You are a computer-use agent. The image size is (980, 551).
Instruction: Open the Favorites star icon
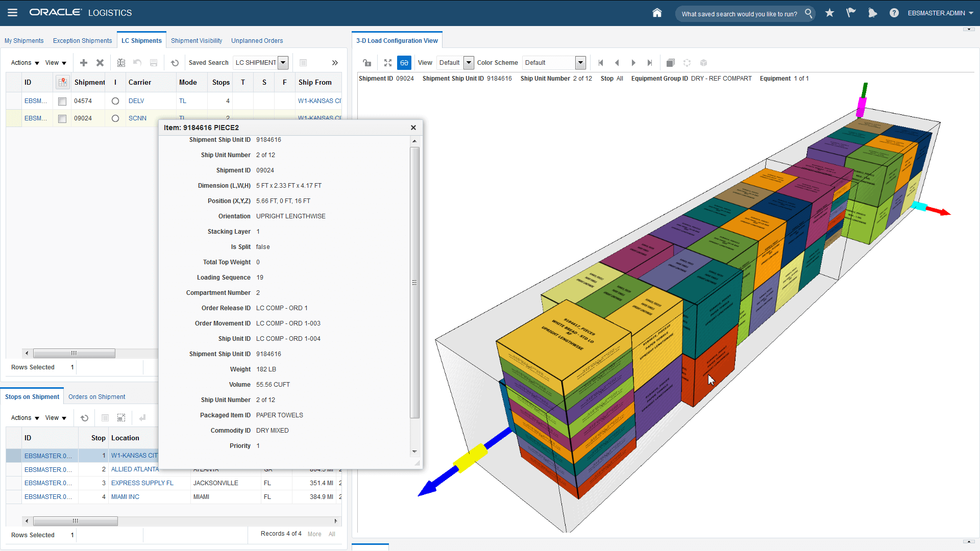[x=829, y=13]
